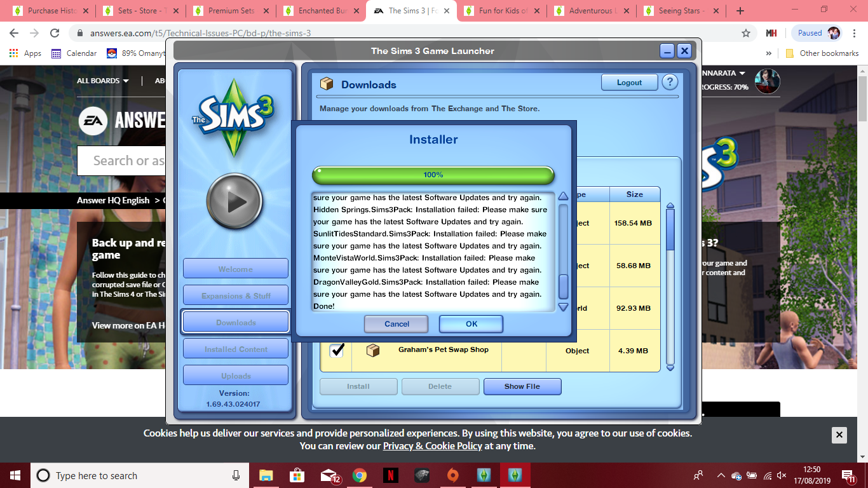Click the volume icon in system tray

point(782,475)
